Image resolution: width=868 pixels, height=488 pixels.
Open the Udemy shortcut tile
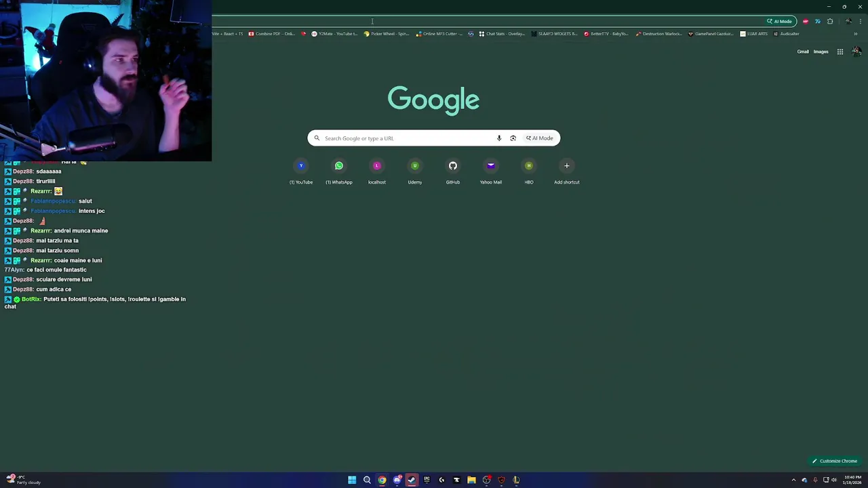click(x=415, y=172)
